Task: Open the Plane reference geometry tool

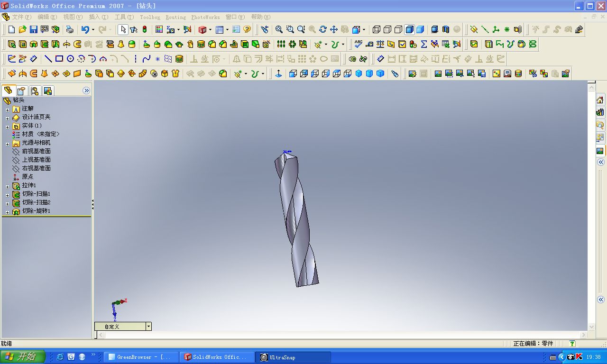Action: (x=474, y=29)
